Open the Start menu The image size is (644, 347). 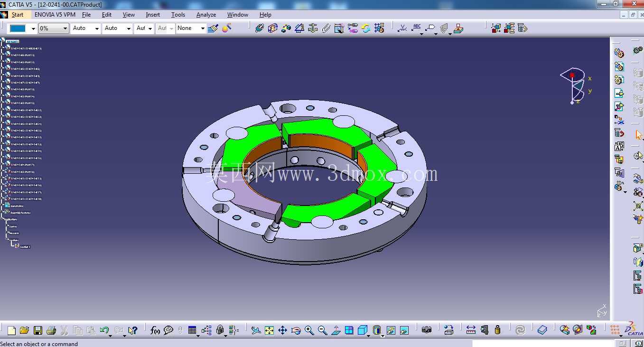tap(18, 15)
